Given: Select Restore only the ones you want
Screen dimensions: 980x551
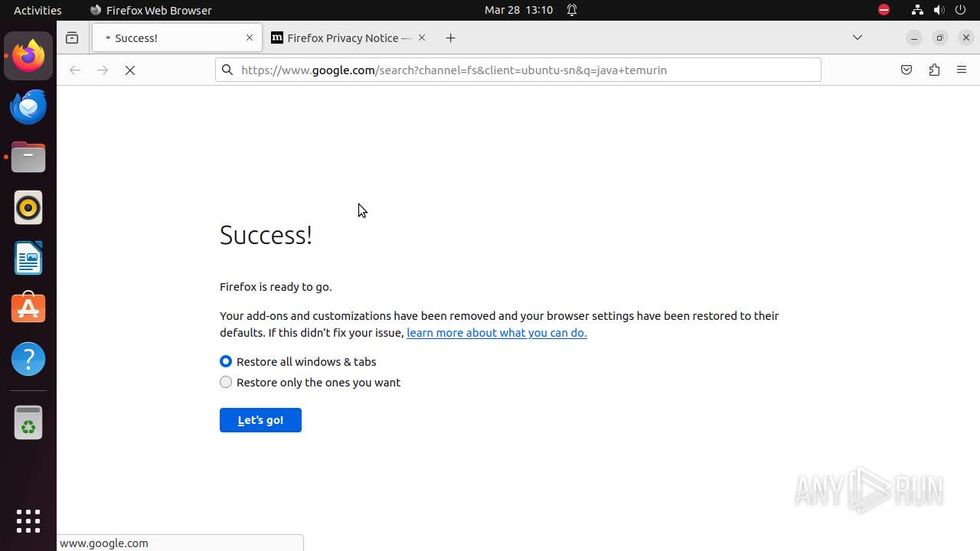Looking at the screenshot, I should coord(226,382).
